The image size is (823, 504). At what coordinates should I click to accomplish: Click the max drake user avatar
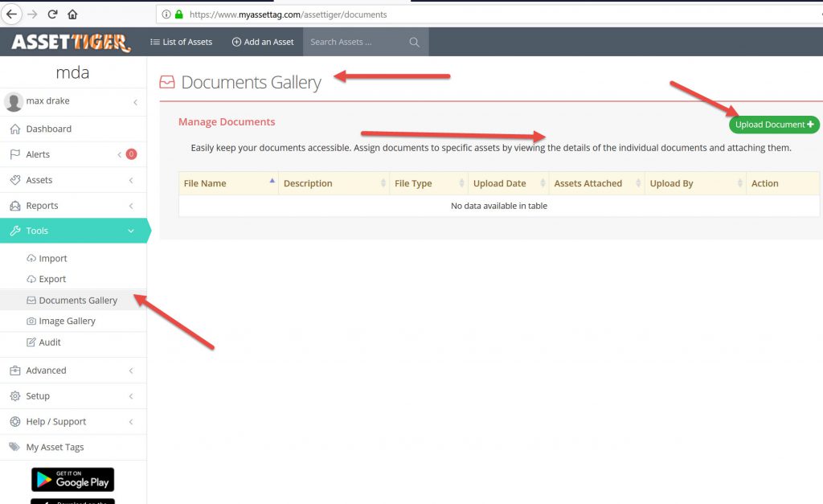(x=14, y=102)
